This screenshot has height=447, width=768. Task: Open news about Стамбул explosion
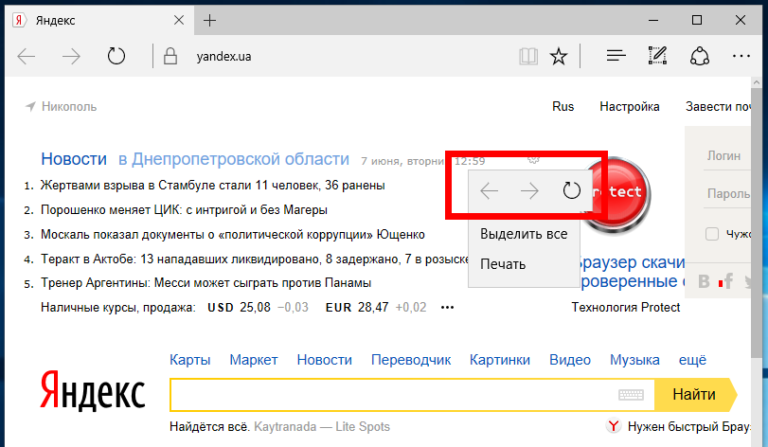pos(213,186)
